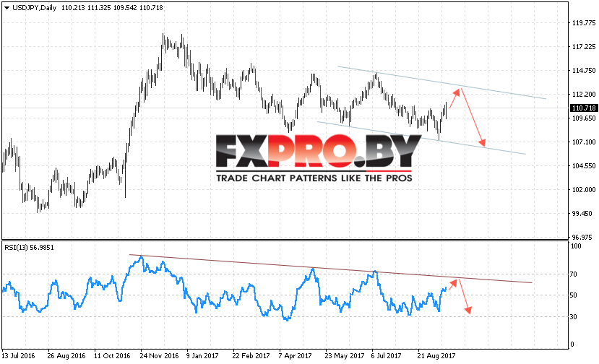Select the USDJPY,Daily chart title text
The width and height of the screenshot is (599, 364).
coord(35,8)
